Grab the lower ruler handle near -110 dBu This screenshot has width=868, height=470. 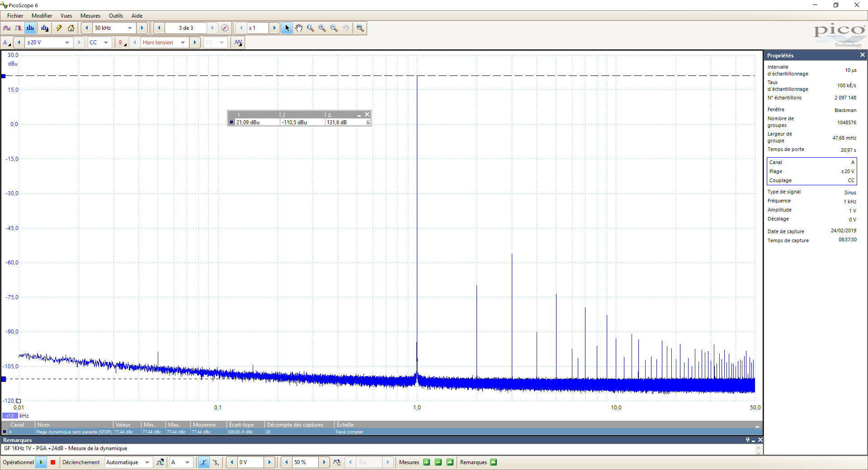tap(3, 379)
